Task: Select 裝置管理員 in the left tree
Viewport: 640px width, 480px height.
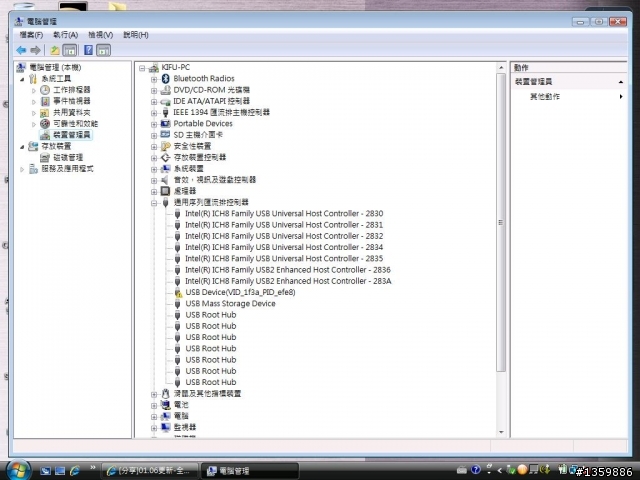Action: 71,135
